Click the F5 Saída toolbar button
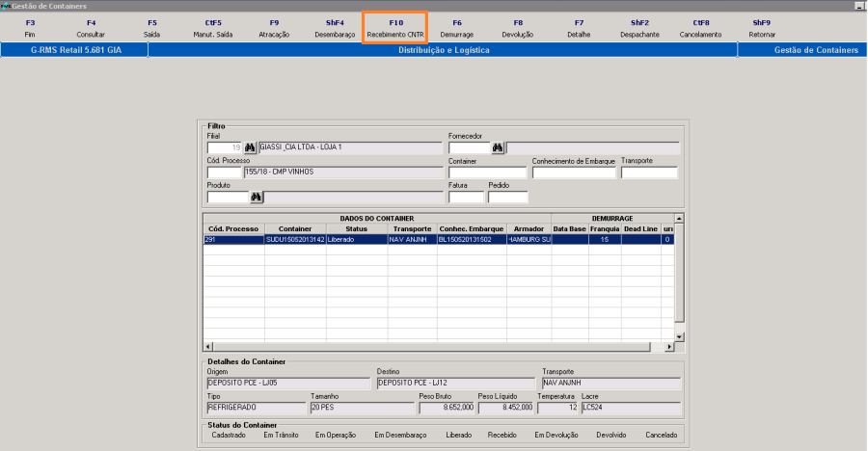 coord(151,28)
